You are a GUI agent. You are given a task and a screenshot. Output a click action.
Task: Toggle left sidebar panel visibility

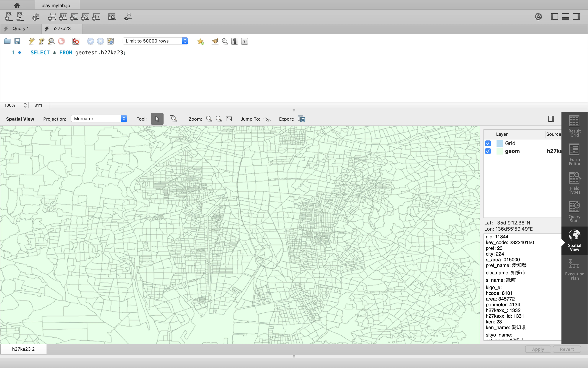click(x=554, y=17)
